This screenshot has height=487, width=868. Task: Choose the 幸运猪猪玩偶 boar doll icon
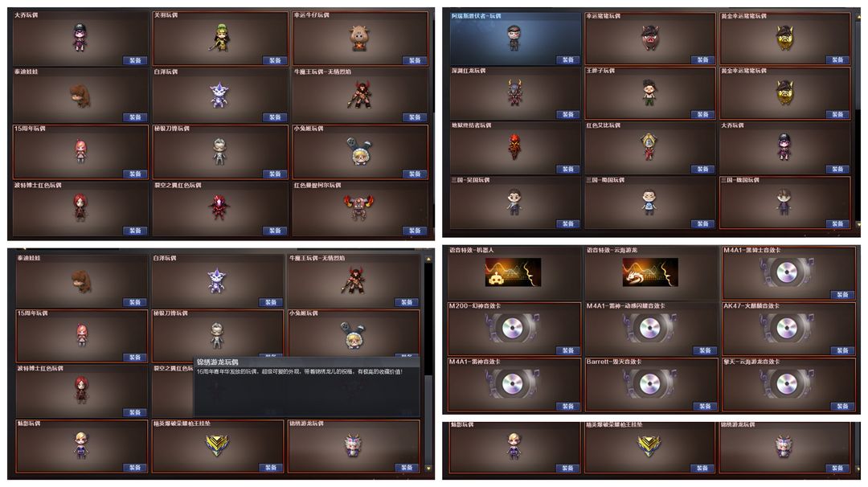[650, 39]
